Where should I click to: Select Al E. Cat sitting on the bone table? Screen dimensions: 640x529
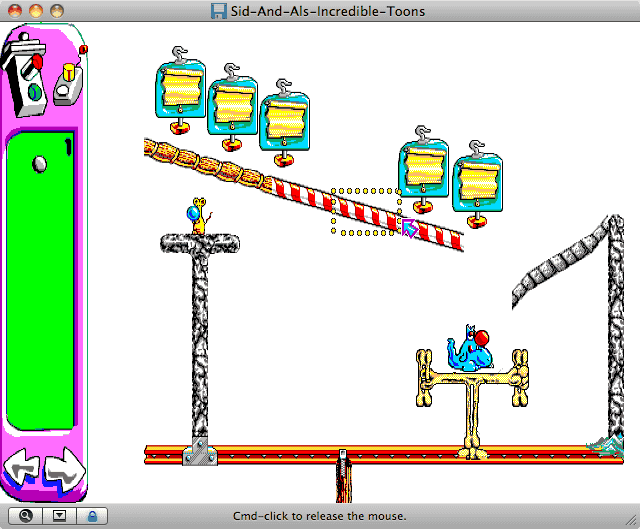[469, 349]
